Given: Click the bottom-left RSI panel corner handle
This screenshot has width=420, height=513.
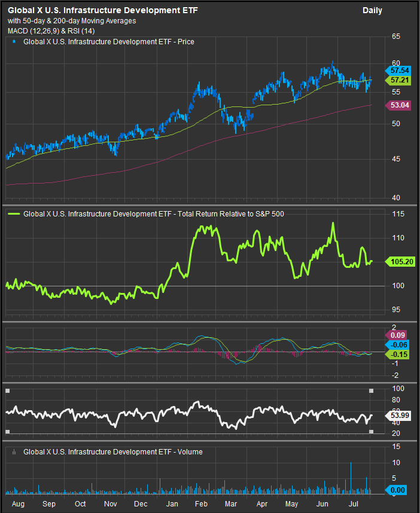Looking at the screenshot, I should [x=8, y=432].
